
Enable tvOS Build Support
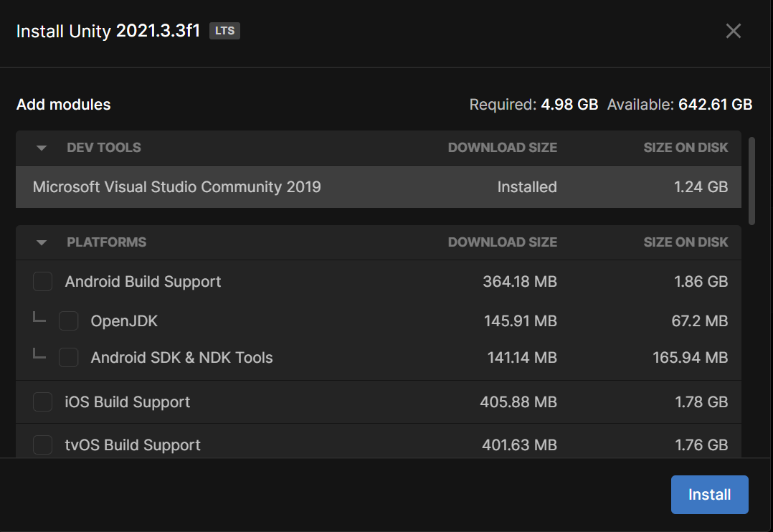[42, 445]
